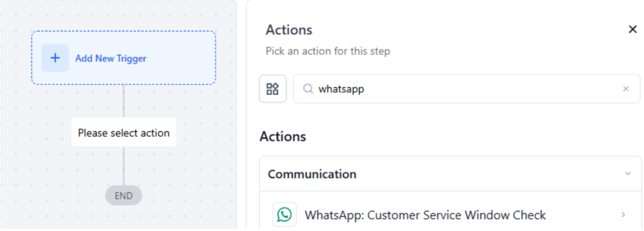Click the "Pick an action for this step" subtitle
Viewport: 644px width, 231px height.
coord(327,51)
